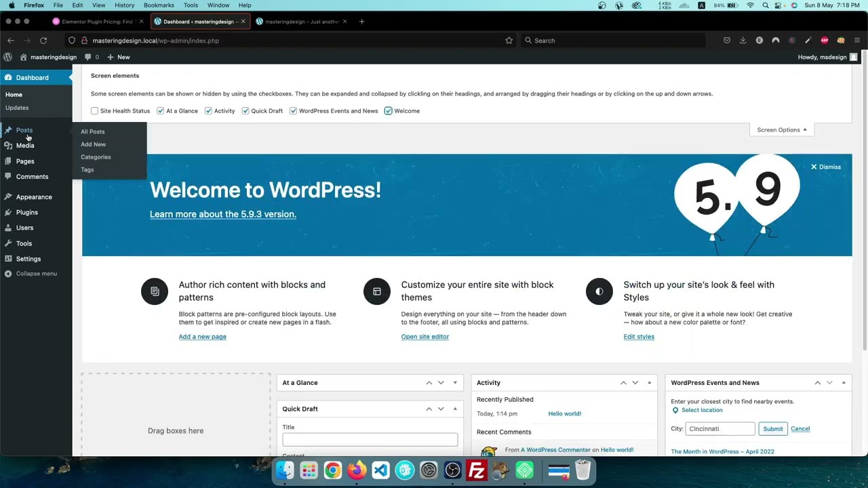Click the Styles half-circle icon
The height and width of the screenshot is (488, 868).
pyautogui.click(x=599, y=291)
